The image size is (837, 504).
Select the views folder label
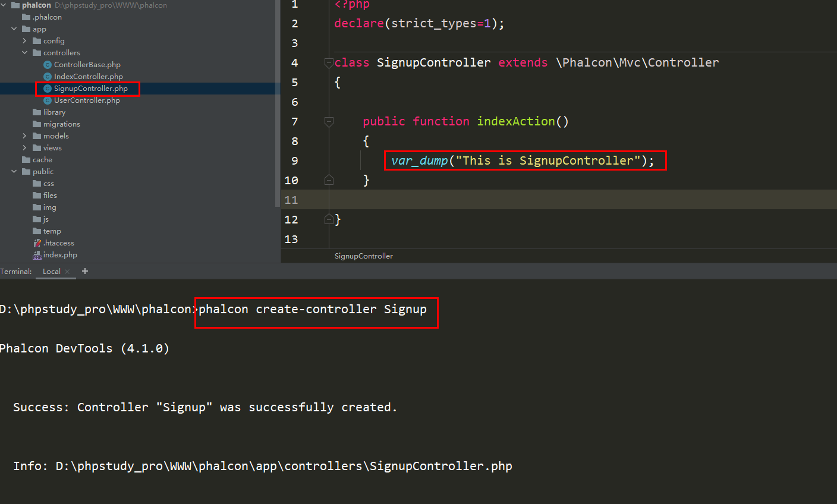[52, 148]
